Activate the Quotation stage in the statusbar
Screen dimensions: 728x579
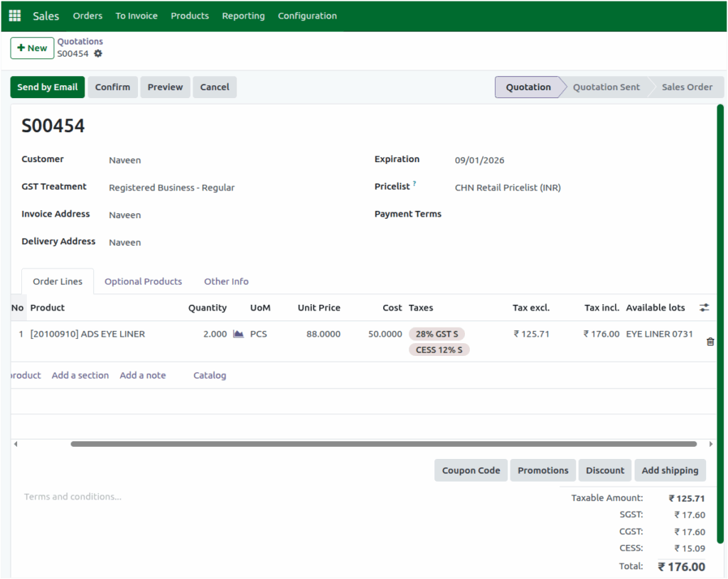[x=528, y=87]
